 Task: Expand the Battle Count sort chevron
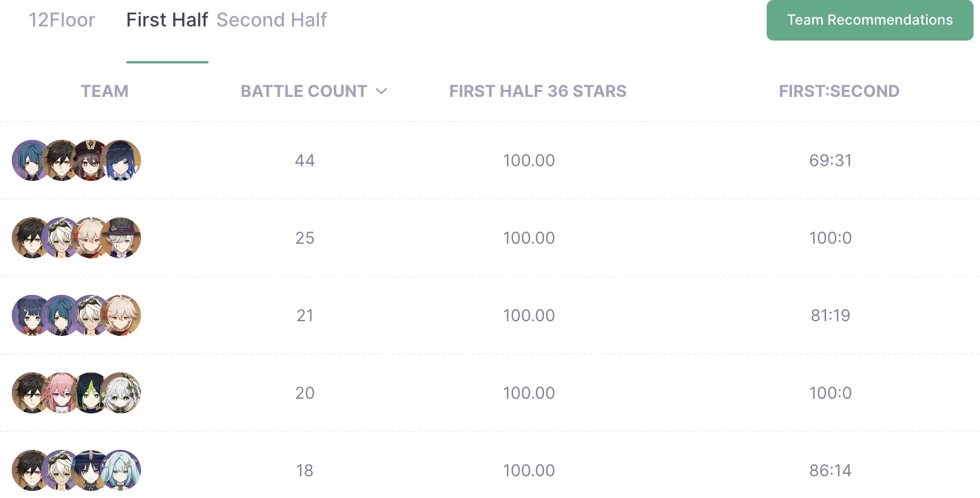coord(381,91)
